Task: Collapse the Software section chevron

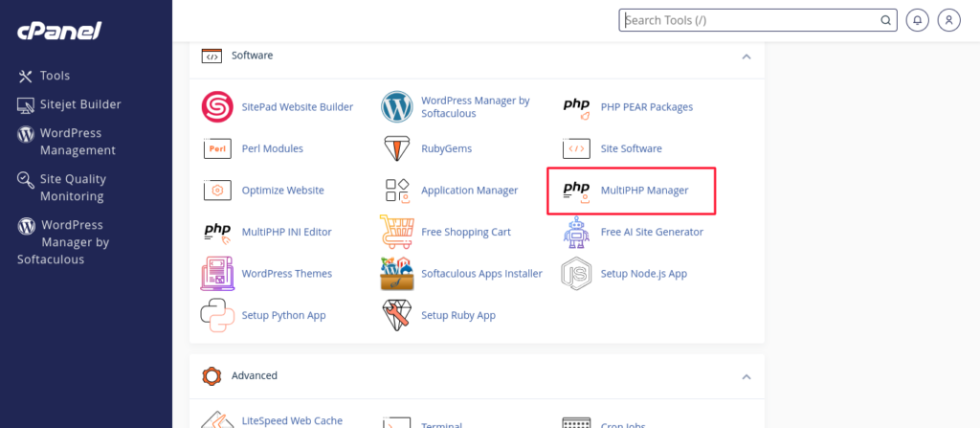Action: coord(746,56)
